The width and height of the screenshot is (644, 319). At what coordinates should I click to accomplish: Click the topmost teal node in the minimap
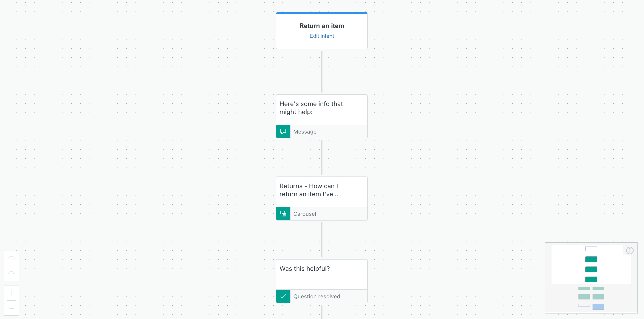(591, 259)
